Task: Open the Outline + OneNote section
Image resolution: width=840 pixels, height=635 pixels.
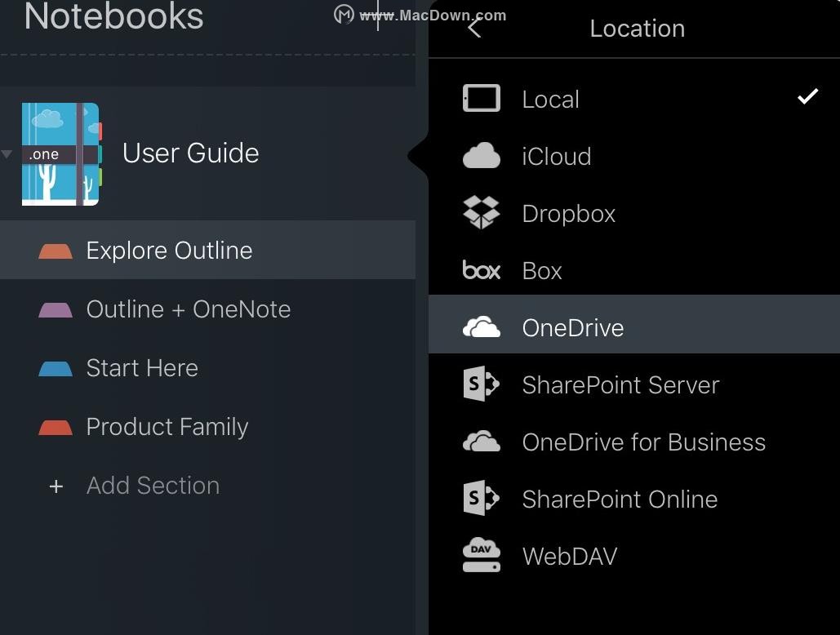Action: coord(208,309)
